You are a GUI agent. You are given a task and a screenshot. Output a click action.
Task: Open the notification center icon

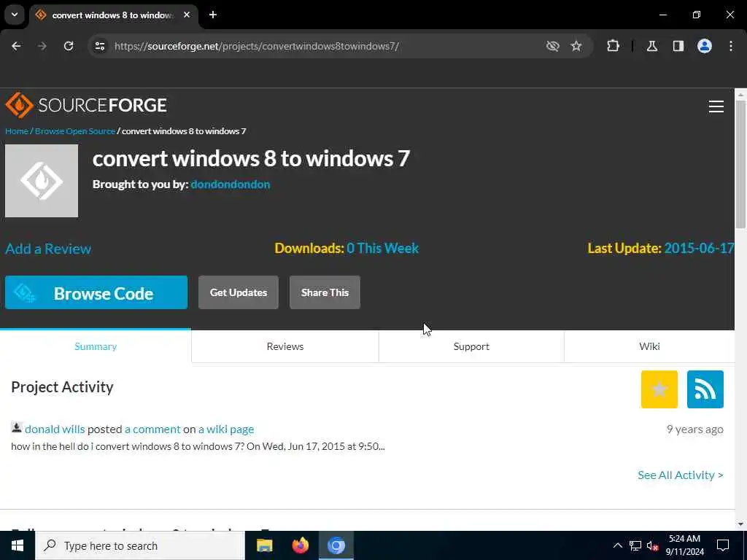(723, 545)
